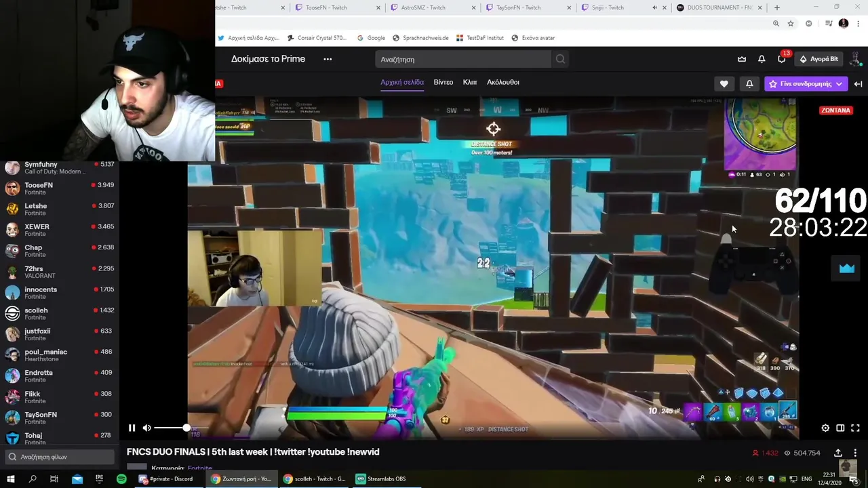Open the three-dot menu beside share
The height and width of the screenshot is (488, 868).
pyautogui.click(x=855, y=453)
